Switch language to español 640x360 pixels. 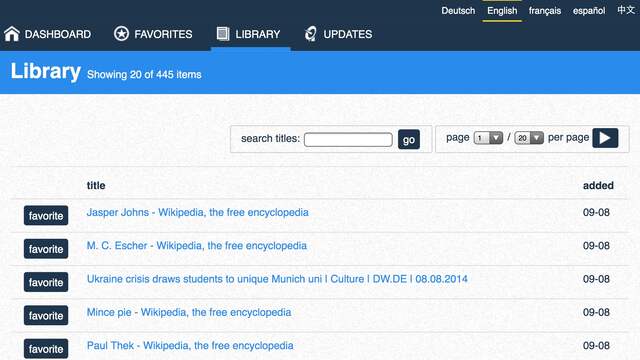click(x=589, y=11)
